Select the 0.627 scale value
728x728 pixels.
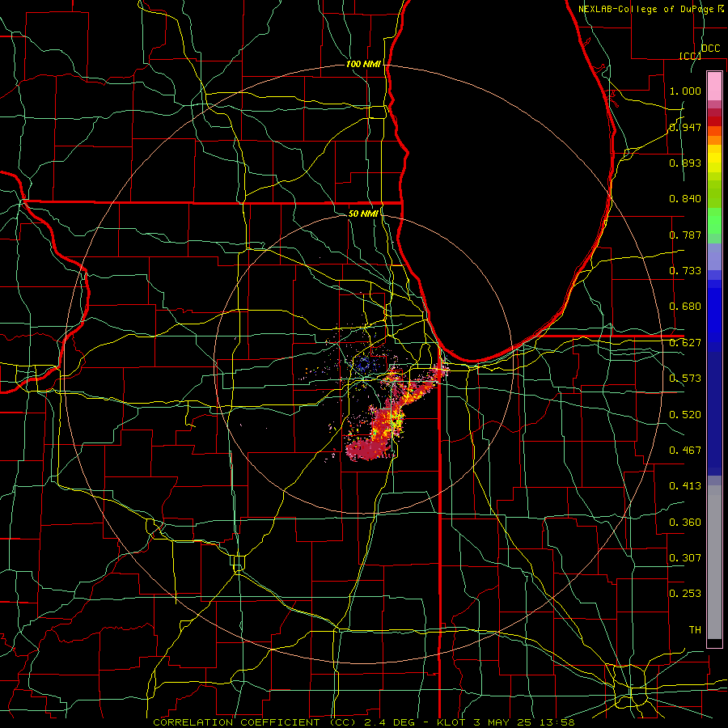tap(685, 343)
